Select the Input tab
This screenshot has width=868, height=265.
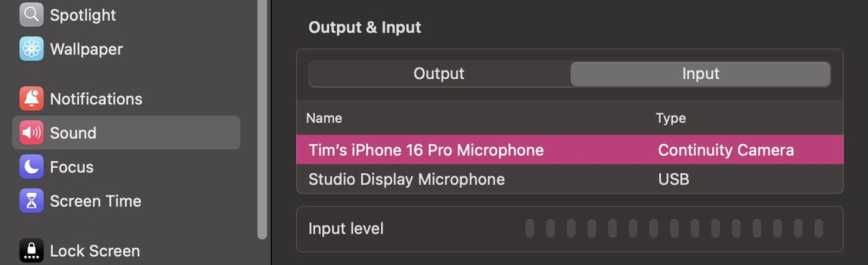(x=700, y=74)
